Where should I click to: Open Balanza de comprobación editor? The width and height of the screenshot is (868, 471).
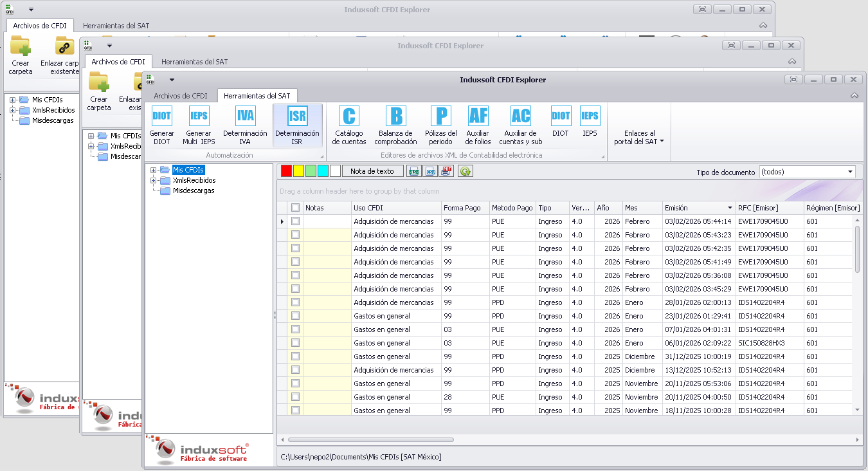click(395, 125)
